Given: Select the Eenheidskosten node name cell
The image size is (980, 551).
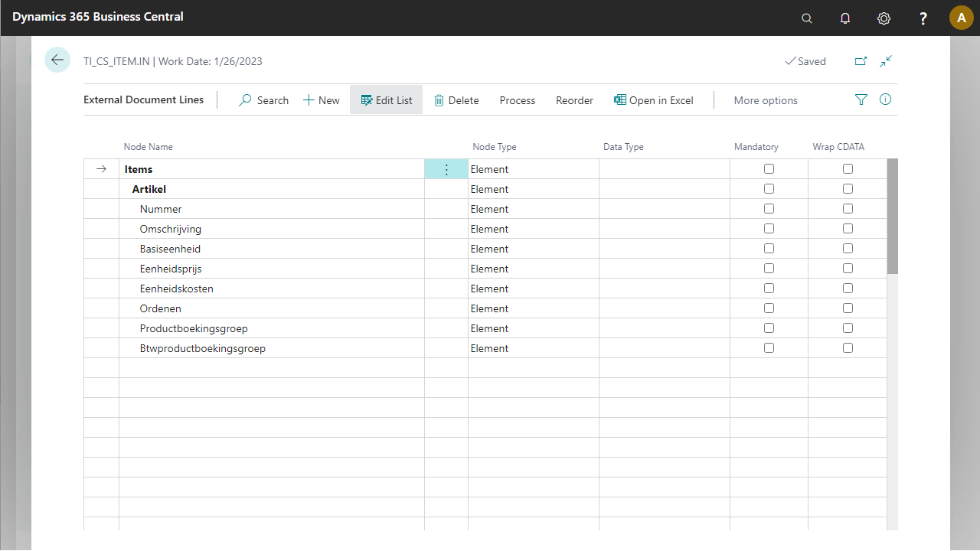Looking at the screenshot, I should point(272,289).
